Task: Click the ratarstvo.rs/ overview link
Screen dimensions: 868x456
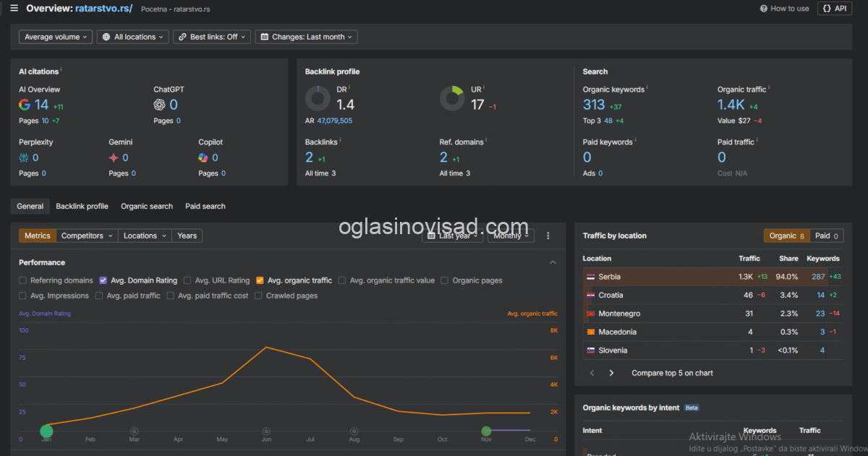Action: tap(103, 8)
